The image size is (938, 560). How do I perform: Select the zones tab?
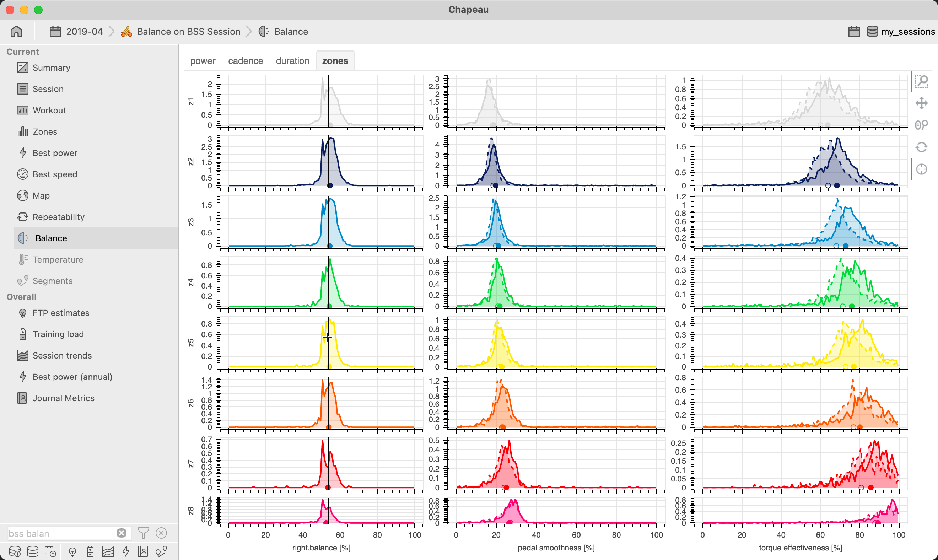[335, 61]
